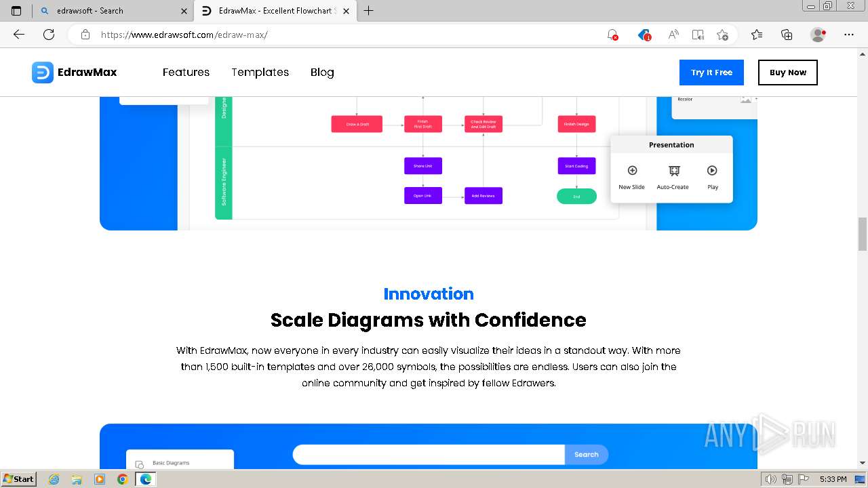This screenshot has height=488, width=868.
Task: Open the Windows Start menu
Action: click(19, 479)
